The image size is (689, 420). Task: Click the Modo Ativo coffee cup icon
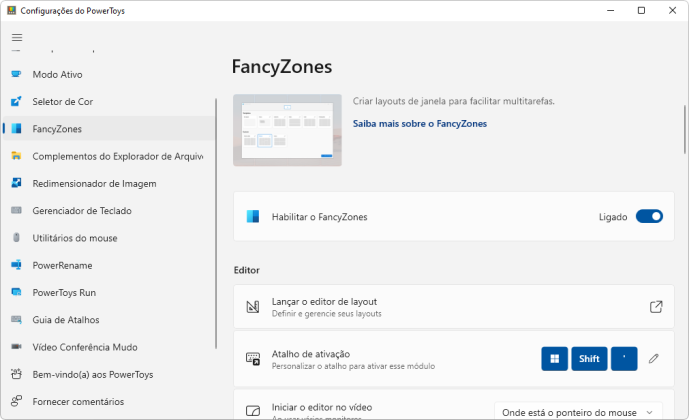16,74
